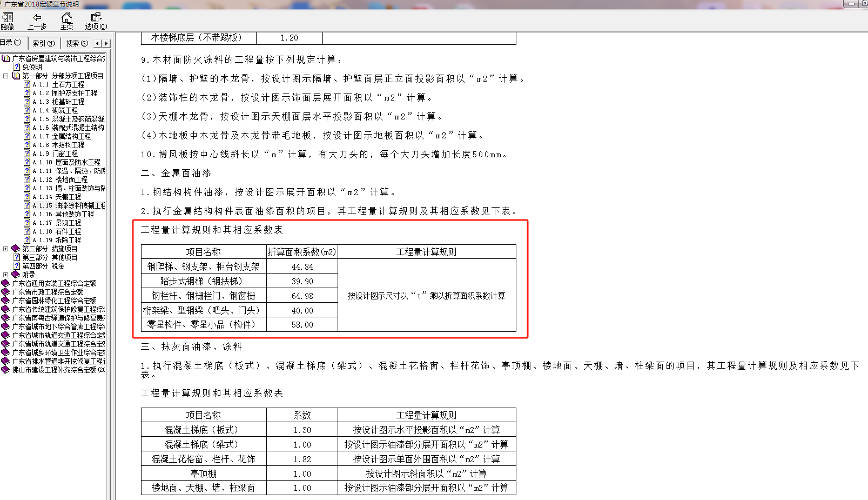Click the 1.82 coefficient cell
This screenshot has height=500, width=868.
click(x=302, y=459)
